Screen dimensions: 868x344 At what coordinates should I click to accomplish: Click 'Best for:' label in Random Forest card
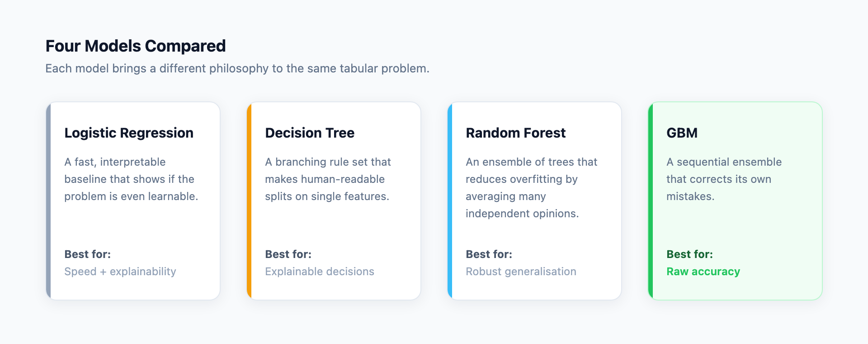tap(489, 254)
